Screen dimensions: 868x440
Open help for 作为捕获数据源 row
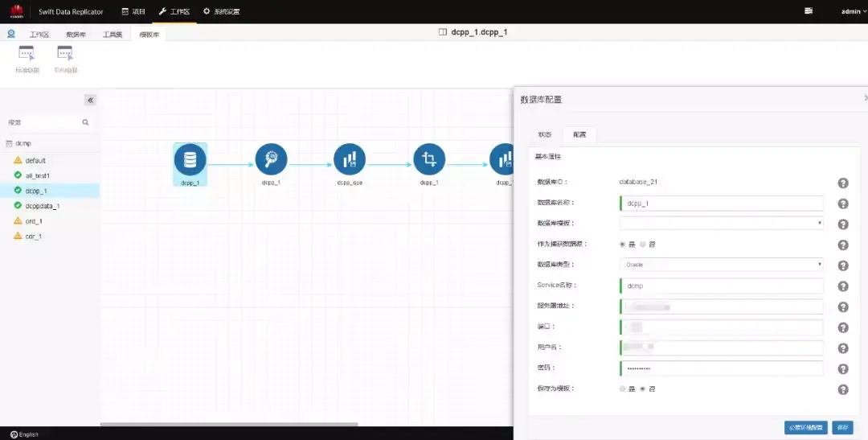tap(843, 245)
